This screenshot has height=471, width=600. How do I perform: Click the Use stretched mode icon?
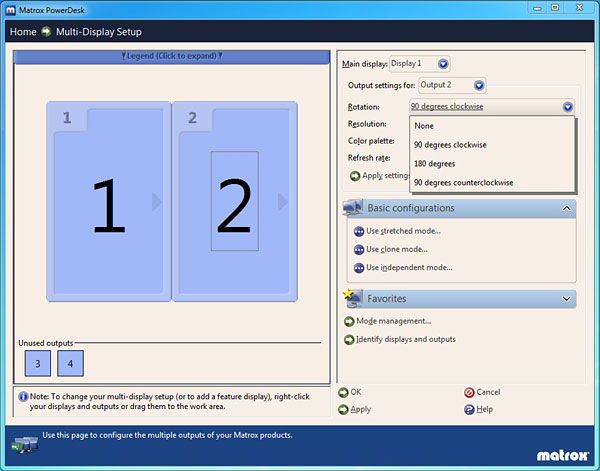(x=359, y=231)
